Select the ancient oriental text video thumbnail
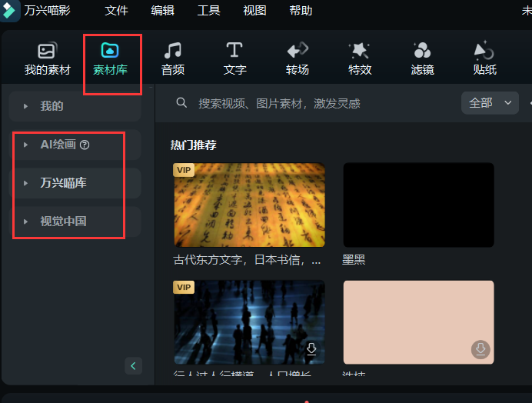This screenshot has width=532, height=403. point(249,205)
